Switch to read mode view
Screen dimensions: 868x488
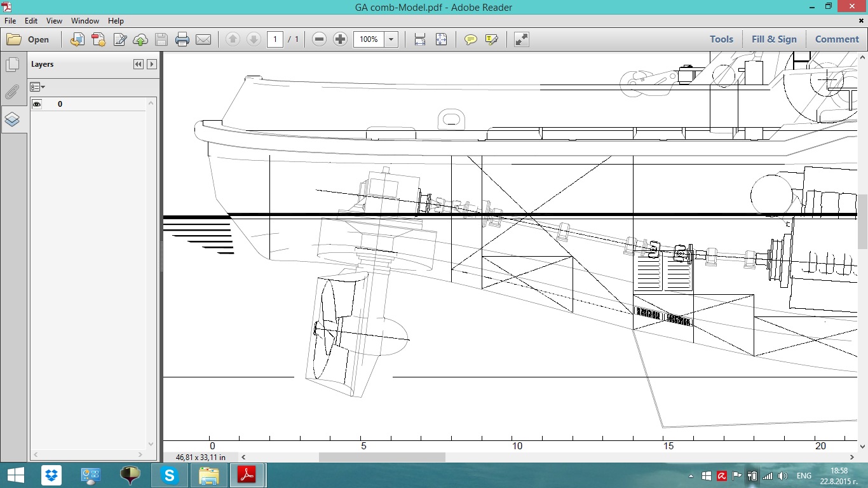[x=522, y=39]
